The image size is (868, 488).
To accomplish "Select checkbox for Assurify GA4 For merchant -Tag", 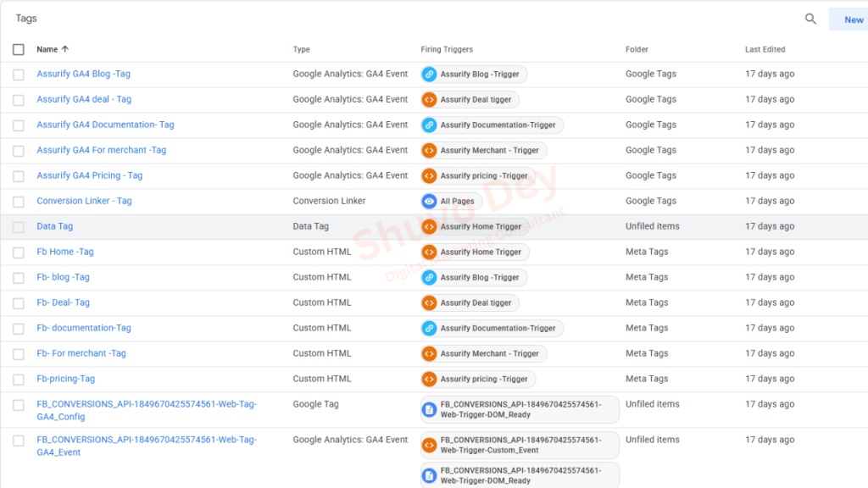I will 19,151.
